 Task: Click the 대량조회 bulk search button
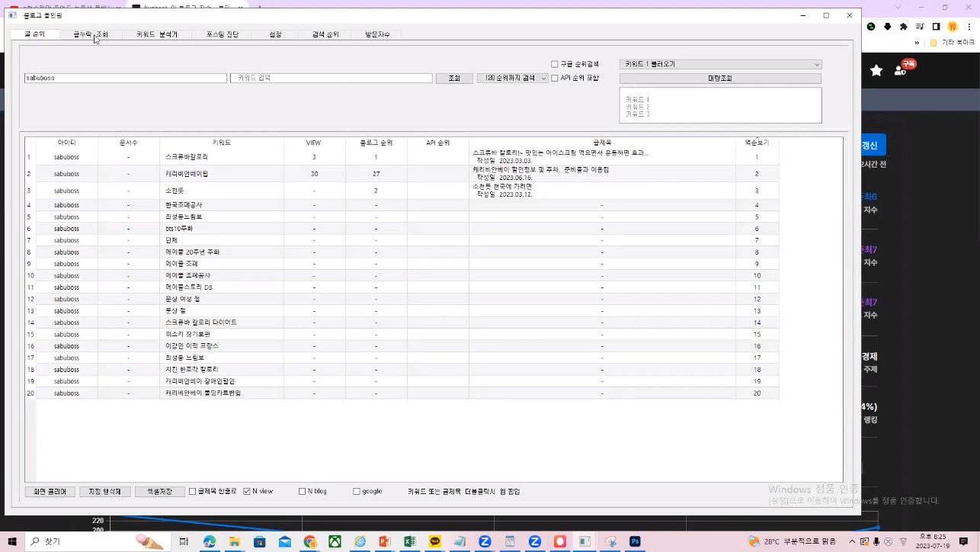tap(720, 78)
